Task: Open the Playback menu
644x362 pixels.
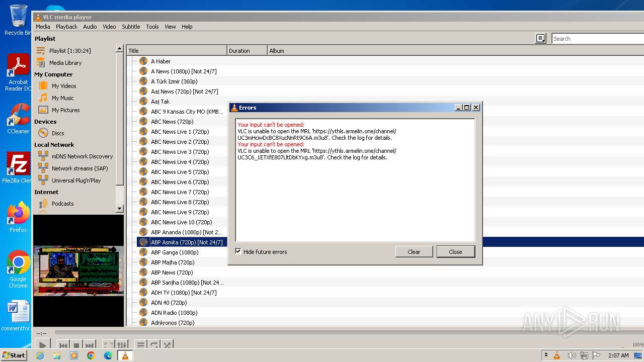Action: click(x=66, y=27)
